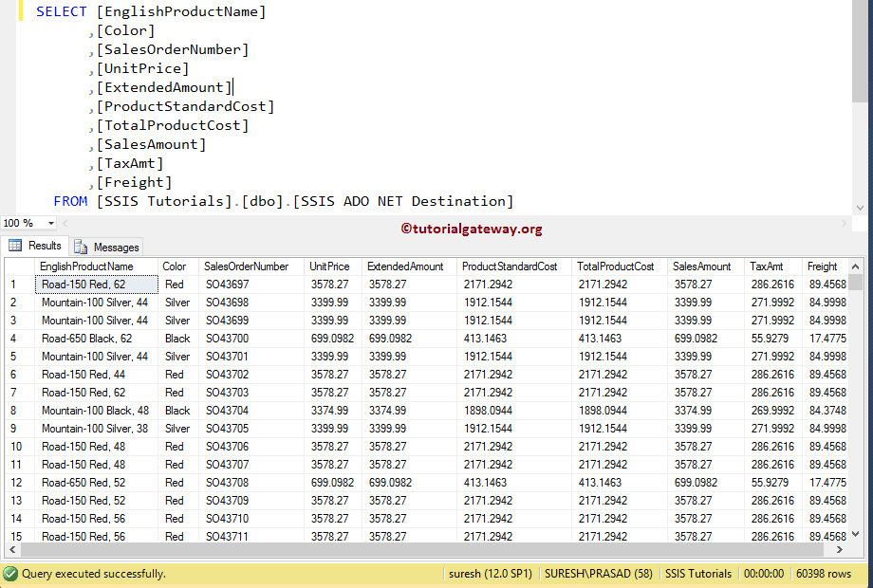Click TaxAmt cell 269.9992
873x588 pixels.
[772, 411]
